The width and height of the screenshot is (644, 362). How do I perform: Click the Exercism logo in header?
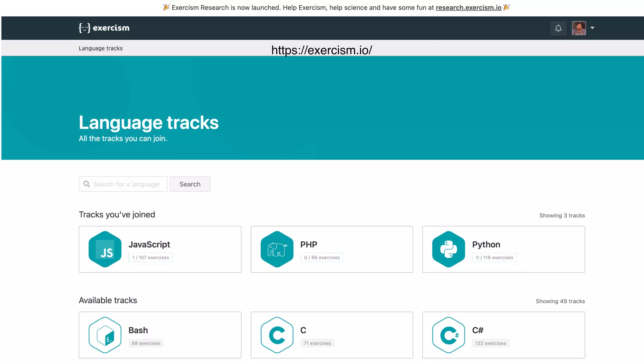[x=104, y=28]
